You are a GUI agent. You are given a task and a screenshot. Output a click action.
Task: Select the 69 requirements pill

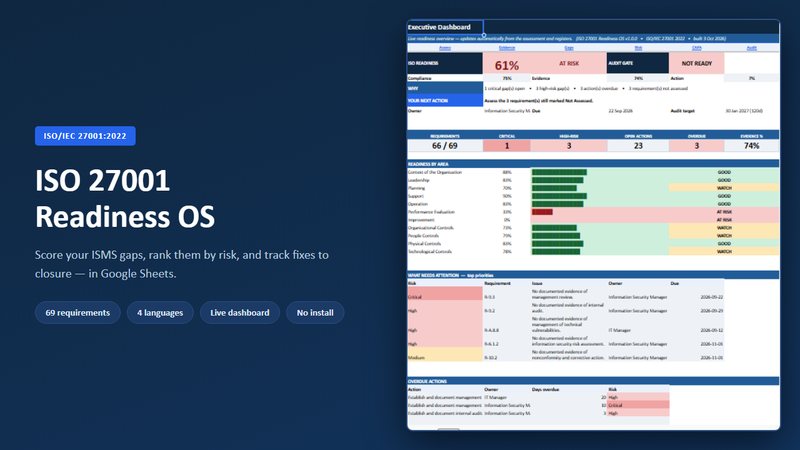coord(78,313)
